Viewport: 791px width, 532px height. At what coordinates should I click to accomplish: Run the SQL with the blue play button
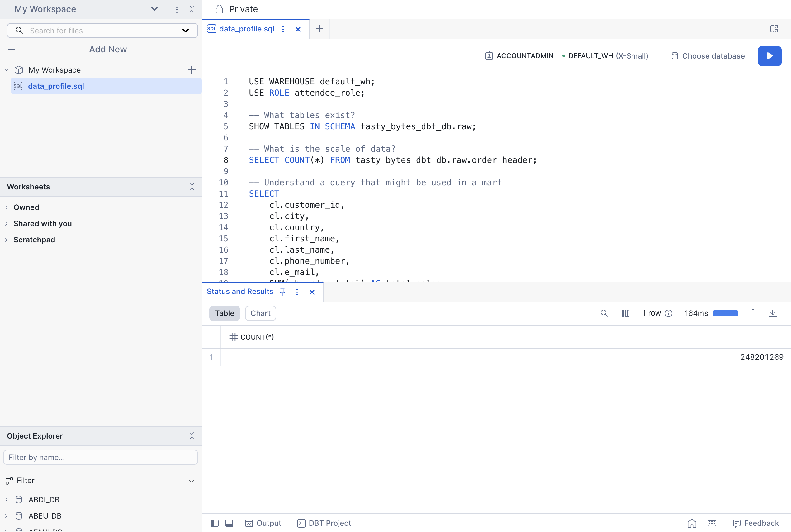769,56
